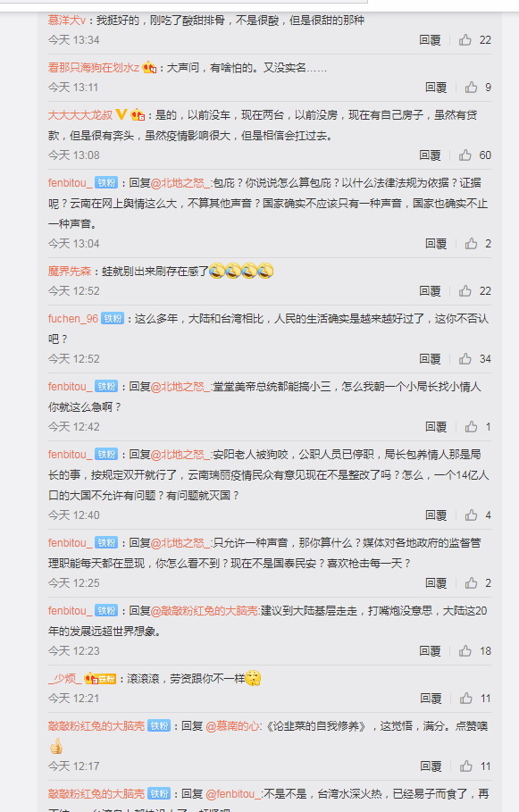This screenshot has height=812, width=519.
Task: Reply to 慕洋犬v's comment via 回覆
Action: (430, 40)
